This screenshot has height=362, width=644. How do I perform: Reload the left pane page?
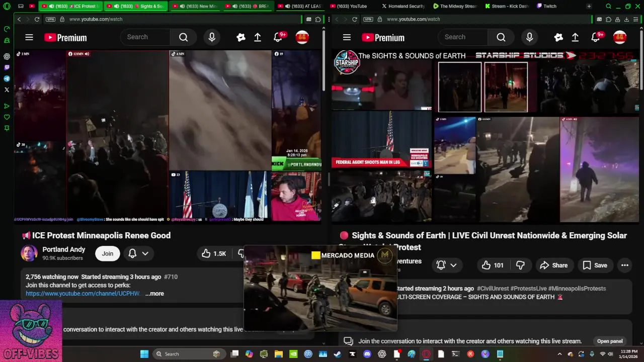(x=37, y=19)
